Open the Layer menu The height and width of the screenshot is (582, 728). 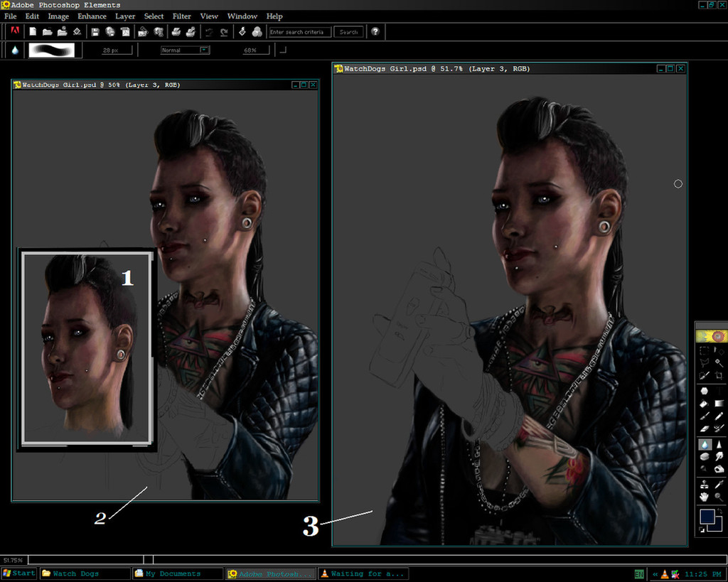pyautogui.click(x=125, y=16)
